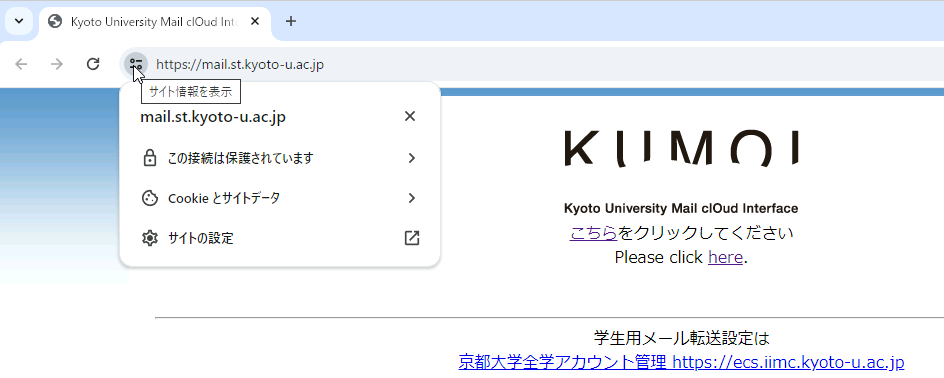Click the 学生用メール転送設定は text

coord(682,338)
